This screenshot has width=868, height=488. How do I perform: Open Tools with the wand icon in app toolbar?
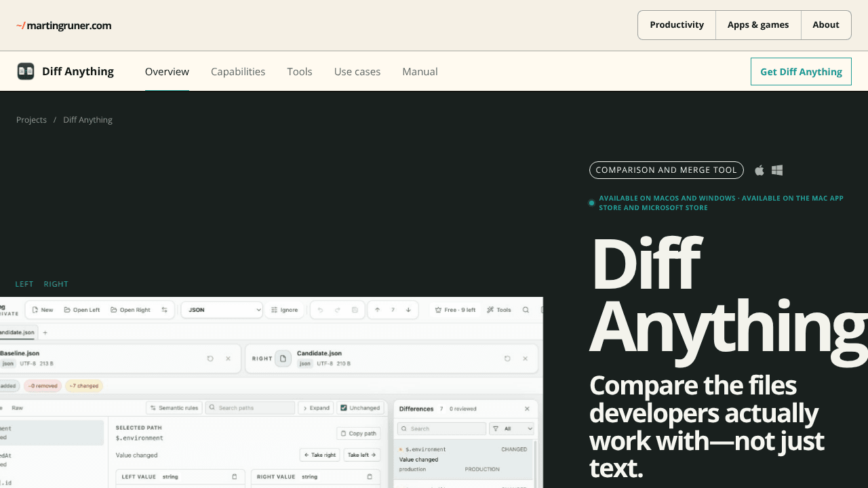(x=499, y=310)
